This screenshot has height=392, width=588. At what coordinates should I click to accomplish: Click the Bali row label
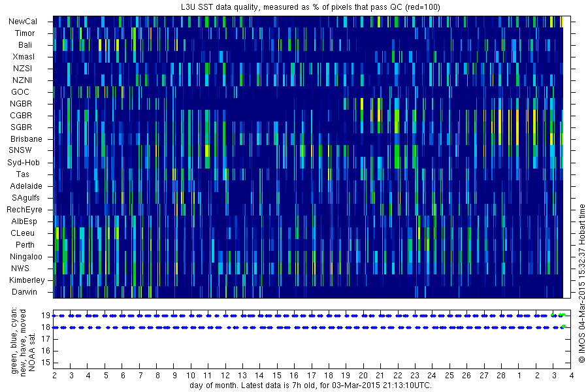pyautogui.click(x=25, y=45)
